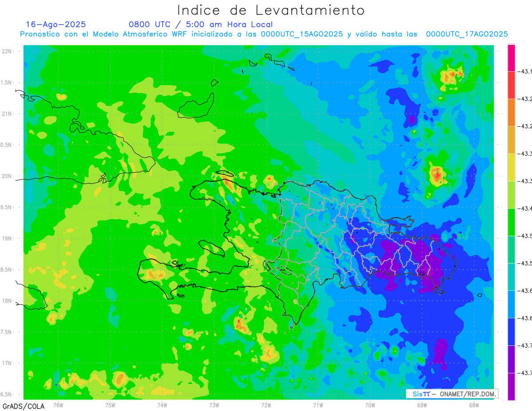
Task: Click the '68W' longitude label
Action: (473, 405)
